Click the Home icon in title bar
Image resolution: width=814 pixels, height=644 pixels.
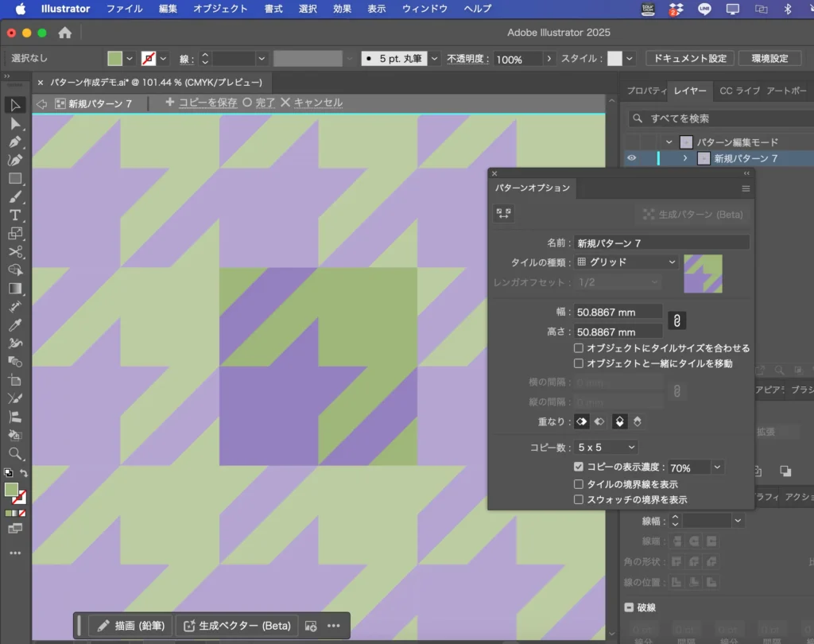coord(65,33)
